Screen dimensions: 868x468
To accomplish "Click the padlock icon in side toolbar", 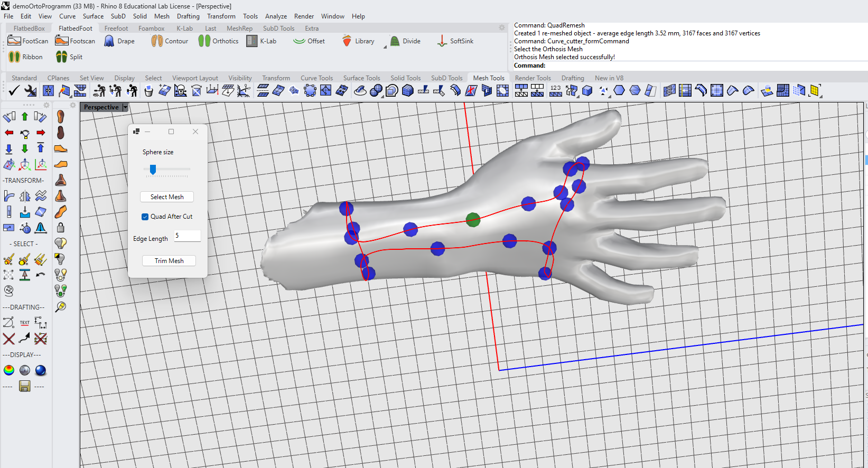I will [x=61, y=228].
